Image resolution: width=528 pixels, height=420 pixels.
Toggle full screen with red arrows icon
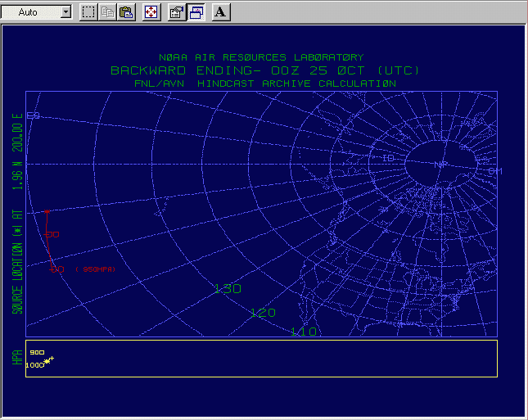point(151,12)
